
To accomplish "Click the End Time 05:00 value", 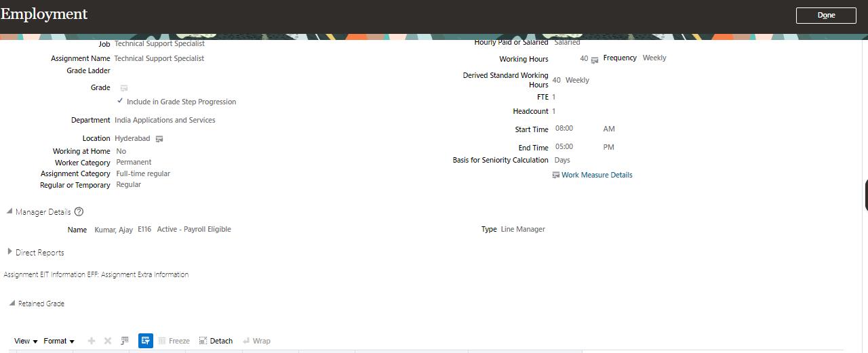I will pos(564,146).
